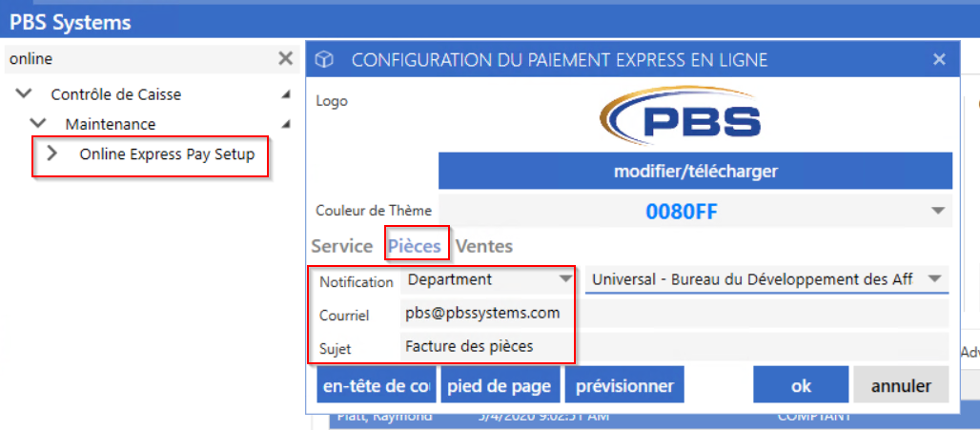Screen dimensions: 980x430
Task: Collapse the Maintenance tree node
Action: pos(39,124)
